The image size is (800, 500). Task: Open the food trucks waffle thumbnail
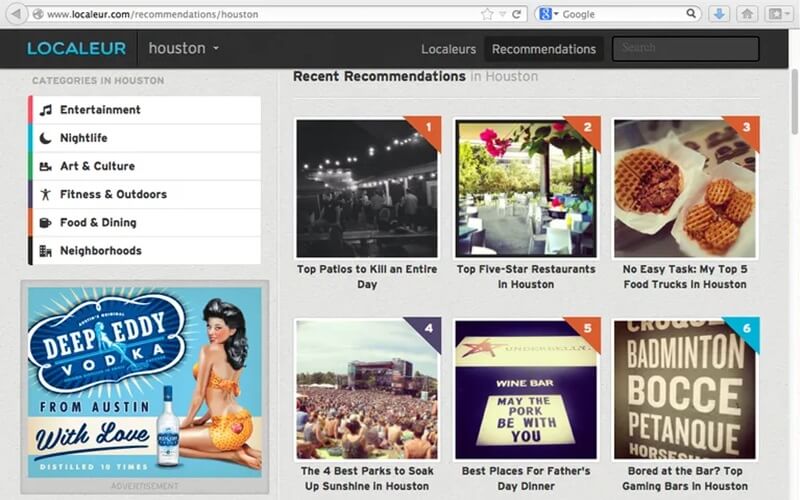point(685,188)
